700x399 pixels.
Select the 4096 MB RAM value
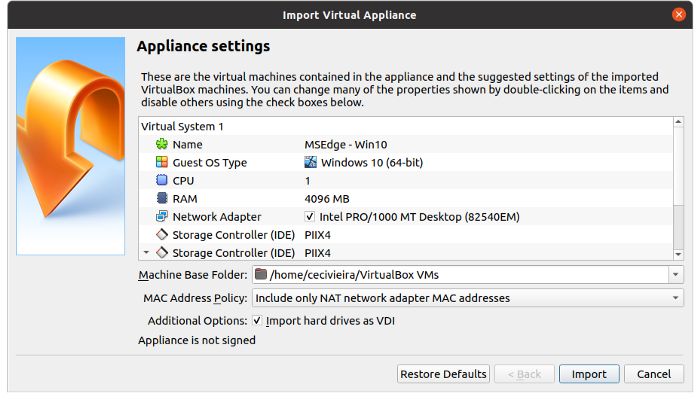(x=327, y=199)
